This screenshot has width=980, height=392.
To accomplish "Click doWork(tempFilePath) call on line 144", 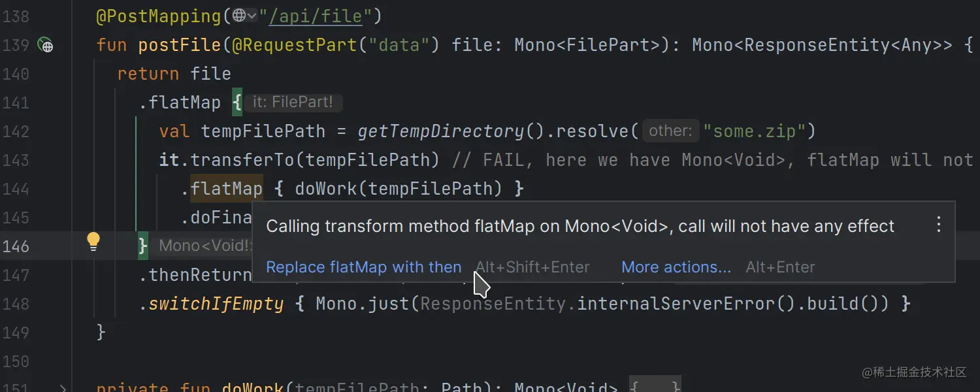I will click(x=399, y=189).
